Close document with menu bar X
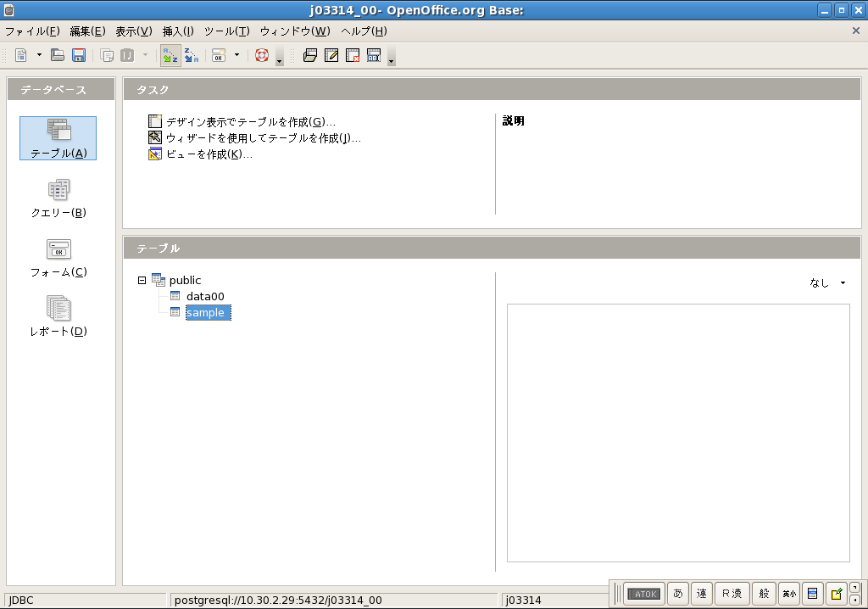Screen dimensions: 868x609 856,31
